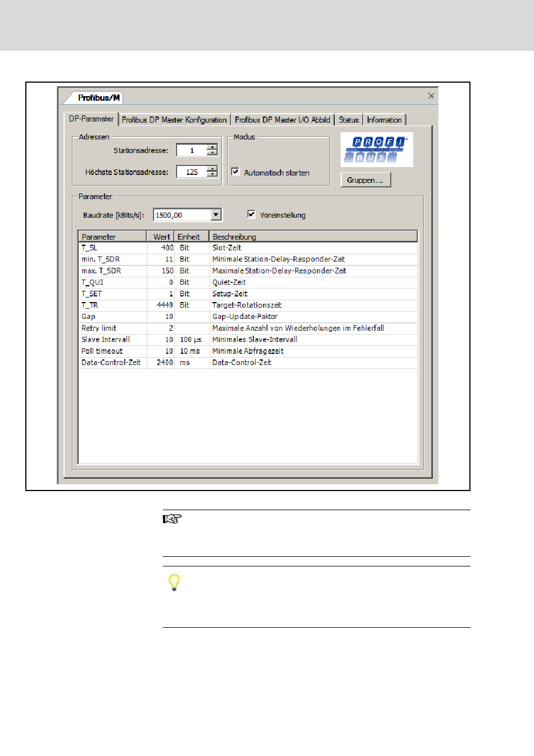The height and width of the screenshot is (756, 534).
Task: Select the max. T_SDR parameter row
Action: (x=248, y=271)
